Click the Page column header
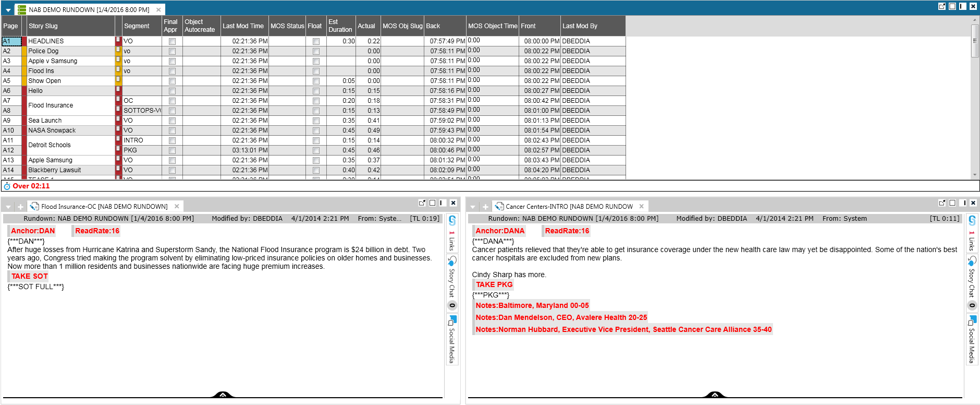The image size is (980, 405). pyautogui.click(x=11, y=26)
